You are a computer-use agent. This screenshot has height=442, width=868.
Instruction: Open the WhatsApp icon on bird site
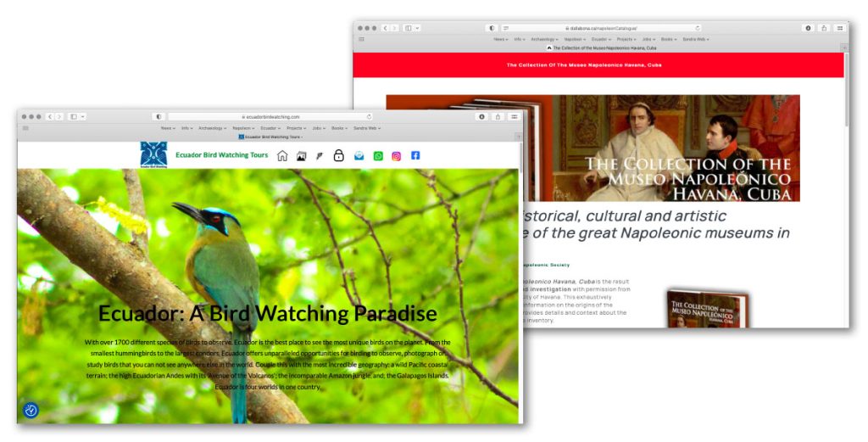coord(378,156)
